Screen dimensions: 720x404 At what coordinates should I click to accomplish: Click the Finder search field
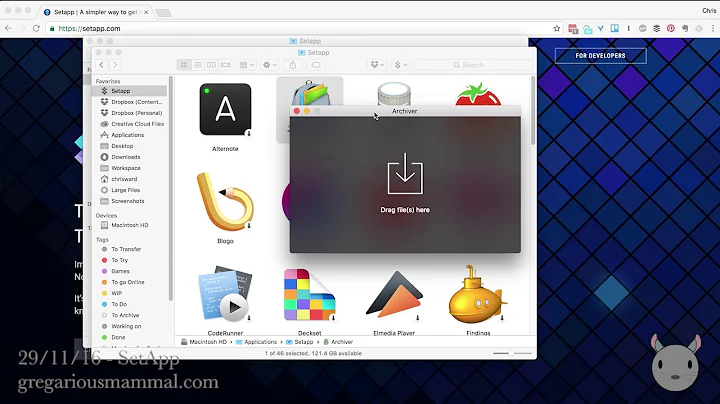pyautogui.click(x=473, y=65)
